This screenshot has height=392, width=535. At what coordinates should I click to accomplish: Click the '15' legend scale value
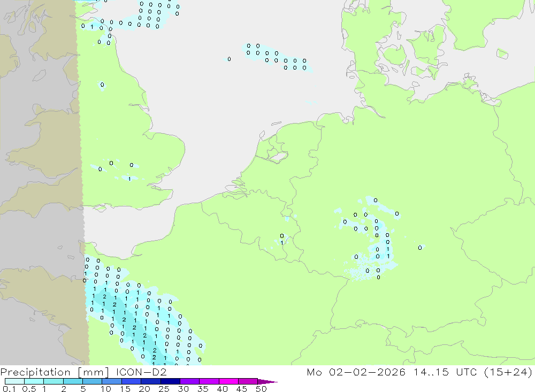125,389
